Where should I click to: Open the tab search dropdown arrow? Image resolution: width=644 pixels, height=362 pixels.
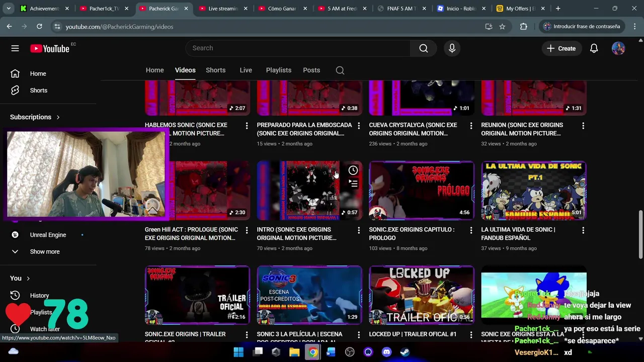[x=9, y=9]
